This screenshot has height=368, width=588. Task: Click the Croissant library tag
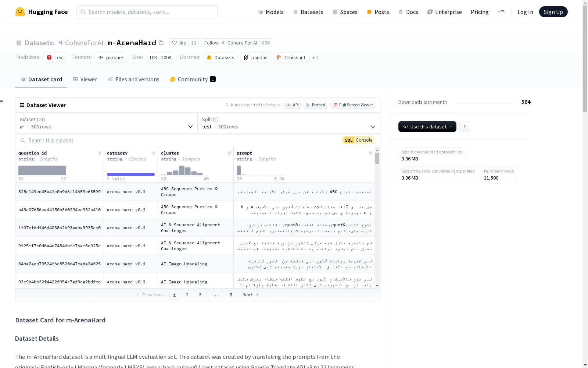pos(291,57)
